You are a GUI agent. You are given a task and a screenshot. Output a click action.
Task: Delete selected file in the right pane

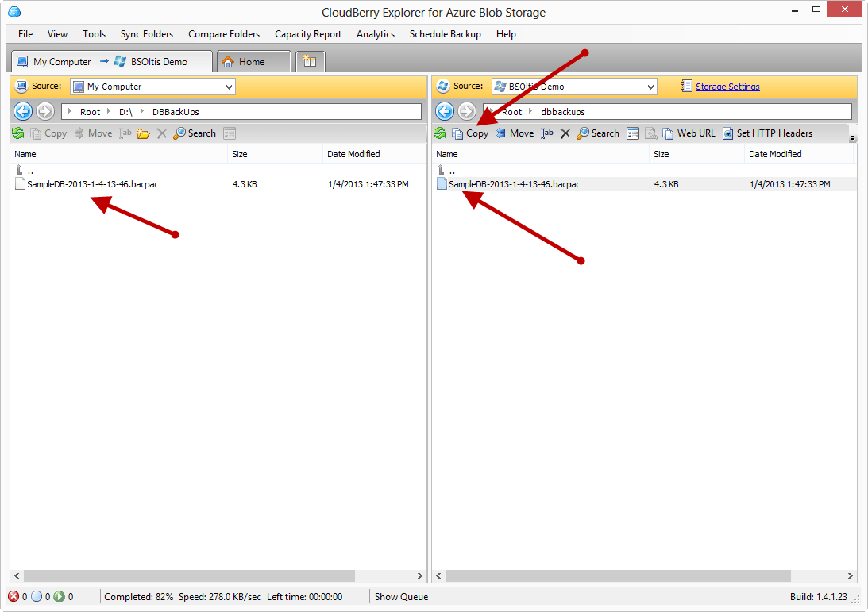565,133
